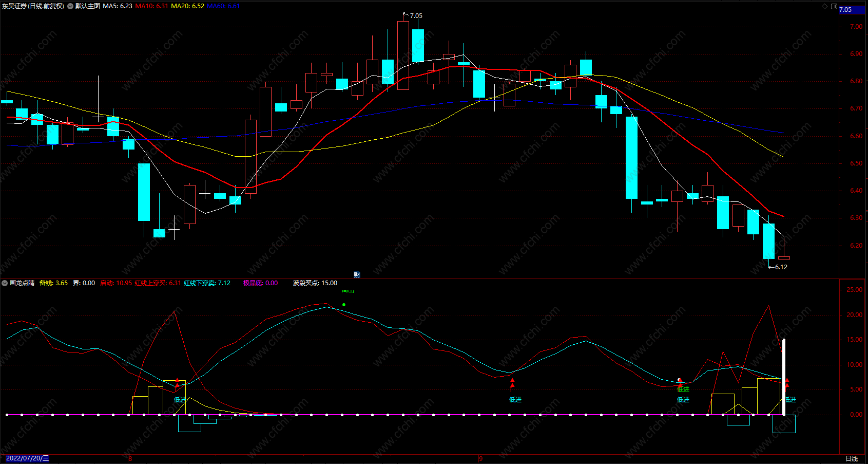Viewport: 868px width, 464px height.
Task: Click the 6.50 price axis label
Action: coord(856,163)
